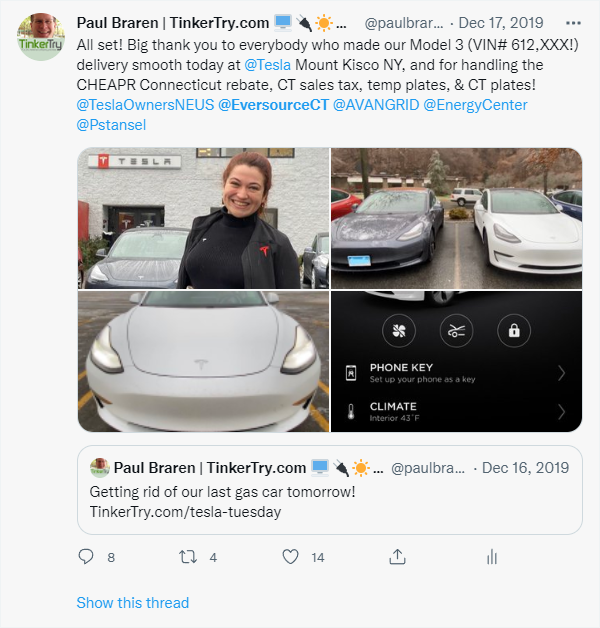Click the TinkerTry profile avatar
Screen dimensions: 600x628
click(x=40, y=36)
